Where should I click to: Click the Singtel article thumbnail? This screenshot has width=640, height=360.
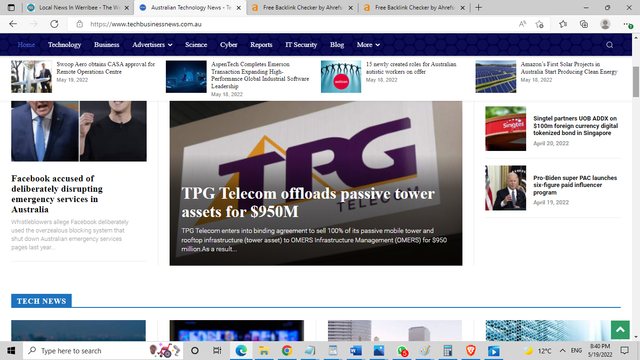tap(505, 129)
